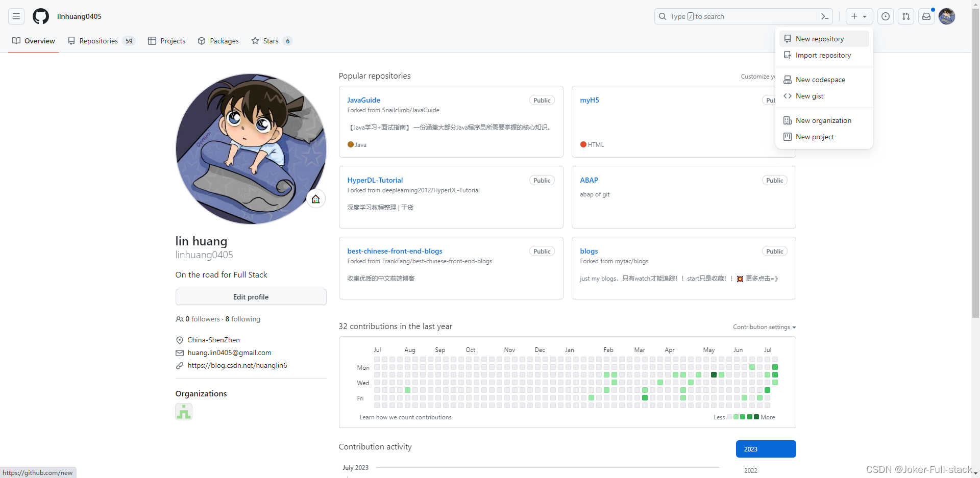
Task: Choose New gist menu entry
Action: click(824, 96)
